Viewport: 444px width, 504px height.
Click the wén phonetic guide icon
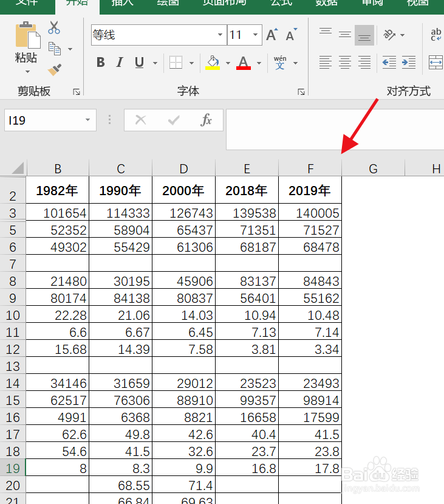(x=279, y=63)
